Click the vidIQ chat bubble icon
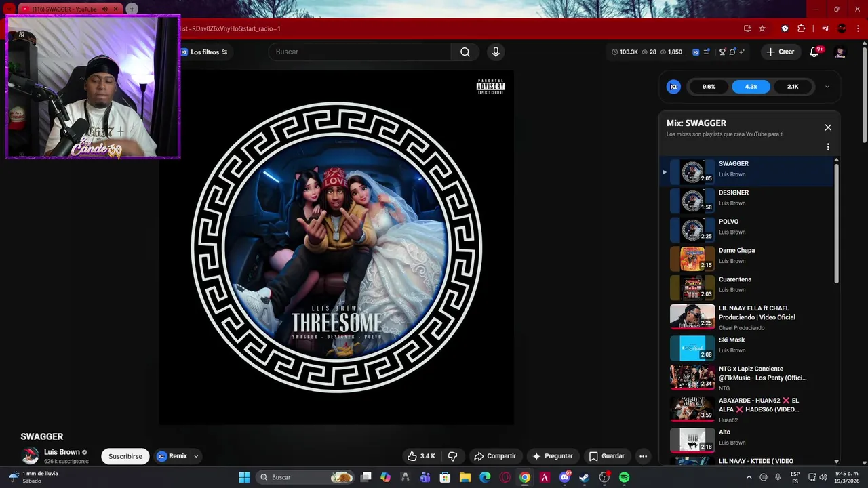 pyautogui.click(x=732, y=52)
